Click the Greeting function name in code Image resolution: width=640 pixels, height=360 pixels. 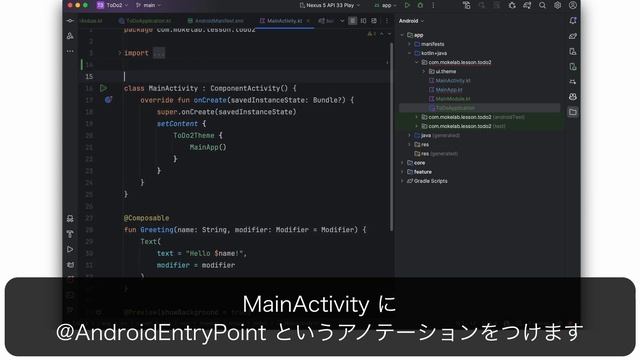(157, 230)
